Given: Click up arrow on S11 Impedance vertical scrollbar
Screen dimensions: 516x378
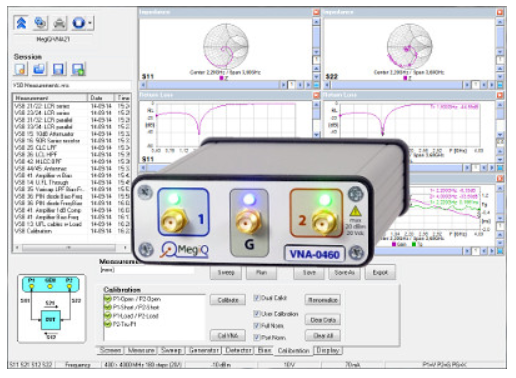Looking at the screenshot, I should coord(316,22).
